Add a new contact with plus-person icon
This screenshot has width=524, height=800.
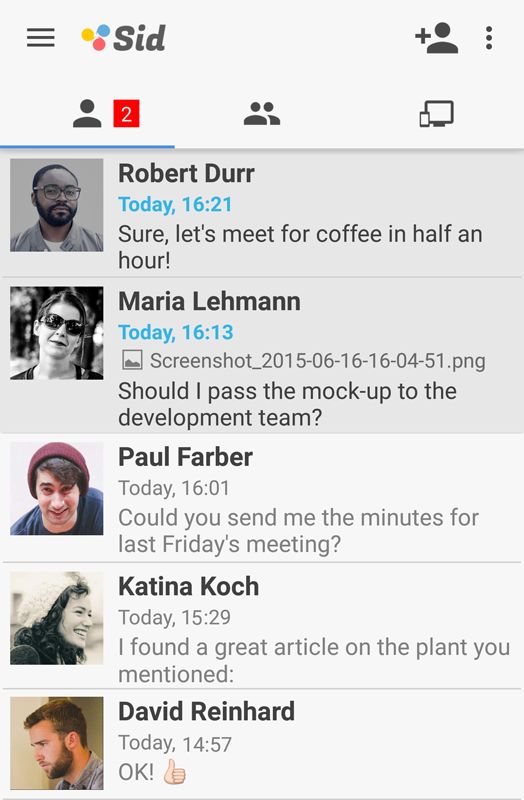436,38
